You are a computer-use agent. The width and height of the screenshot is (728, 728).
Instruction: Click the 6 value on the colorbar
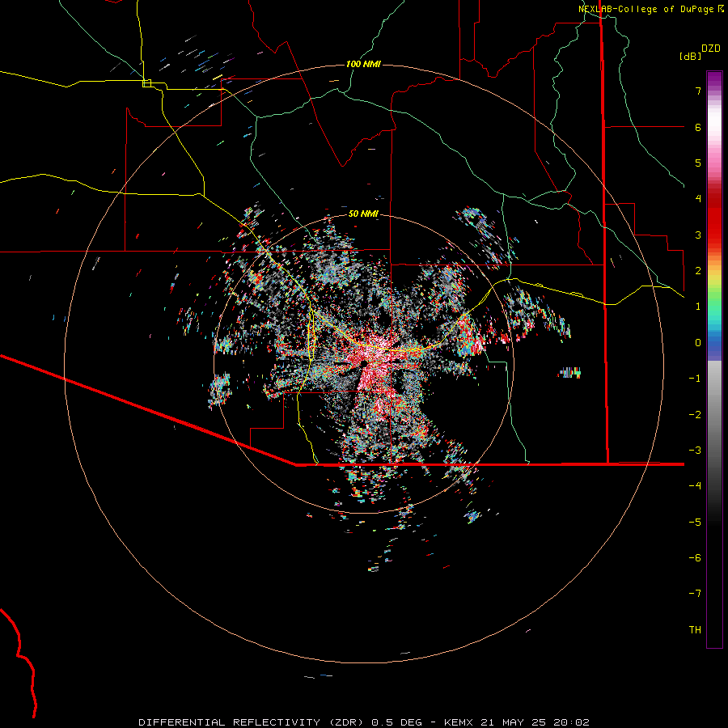tap(698, 127)
